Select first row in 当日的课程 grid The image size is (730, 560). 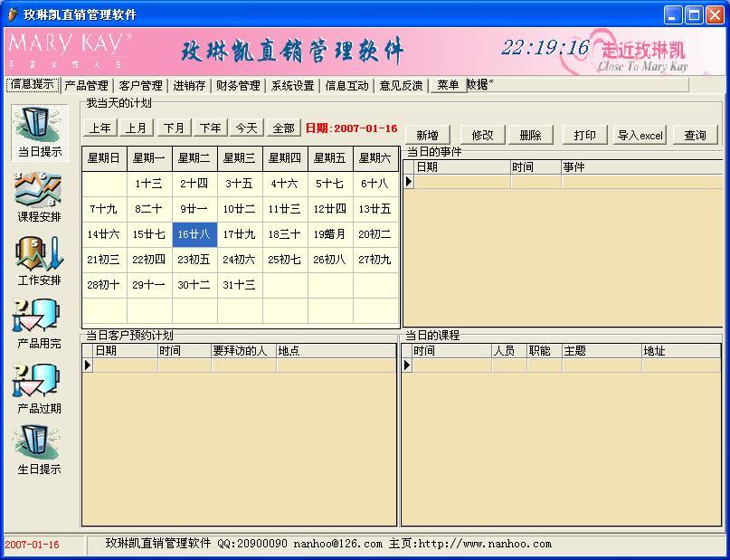(561, 365)
